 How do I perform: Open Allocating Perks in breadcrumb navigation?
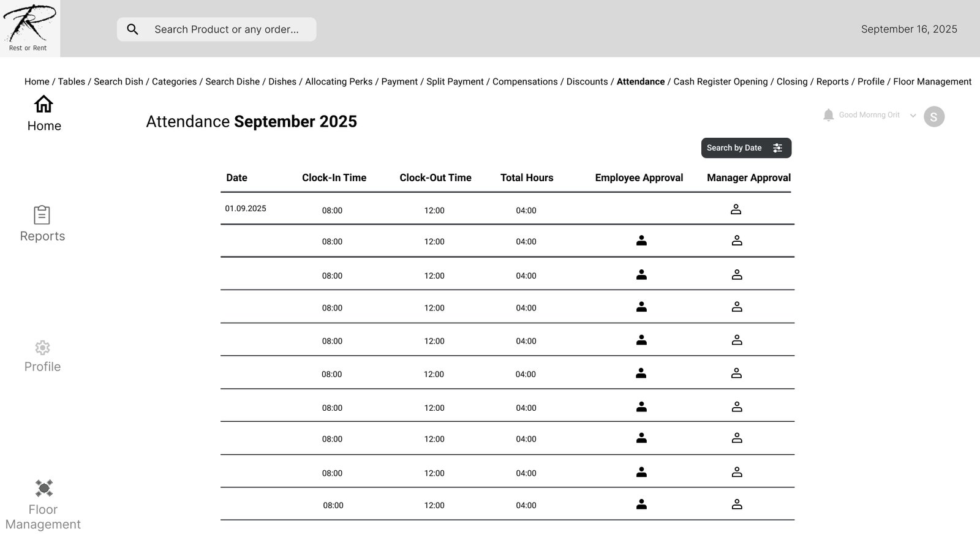click(x=339, y=82)
